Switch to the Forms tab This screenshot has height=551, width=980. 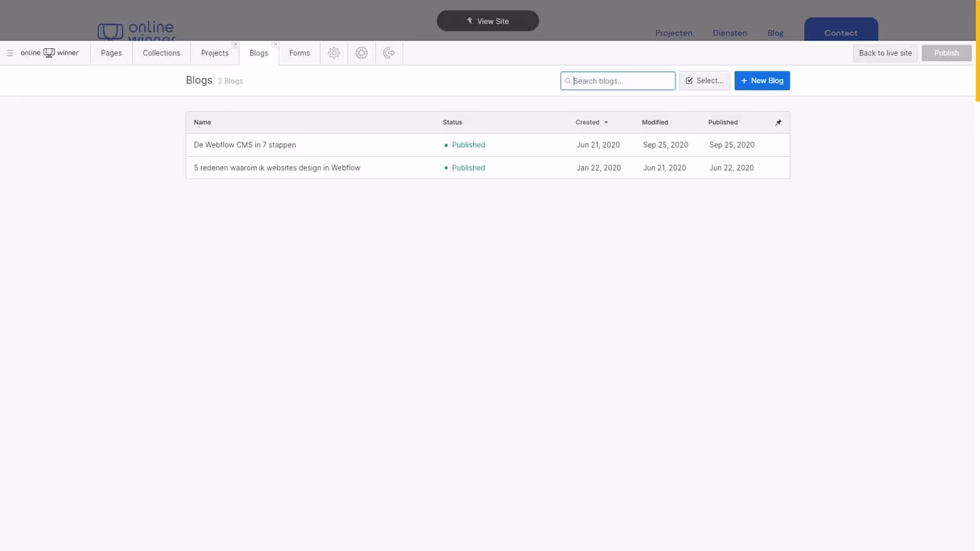click(x=299, y=53)
